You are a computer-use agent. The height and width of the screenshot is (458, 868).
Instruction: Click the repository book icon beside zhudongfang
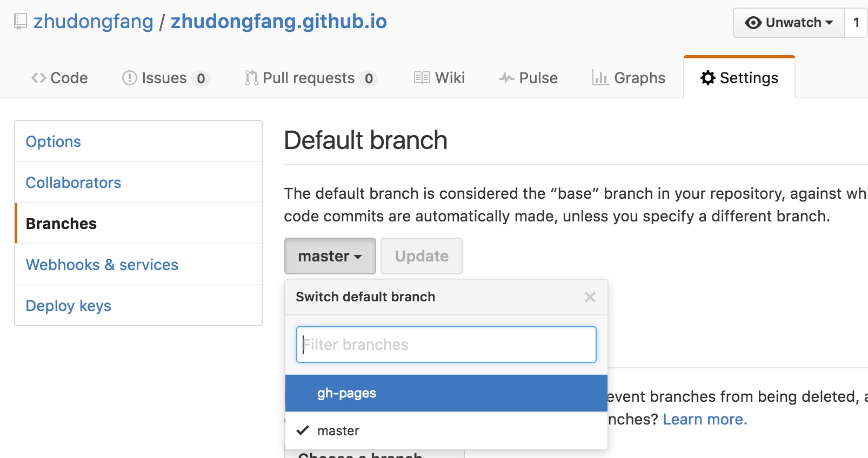pyautogui.click(x=21, y=22)
